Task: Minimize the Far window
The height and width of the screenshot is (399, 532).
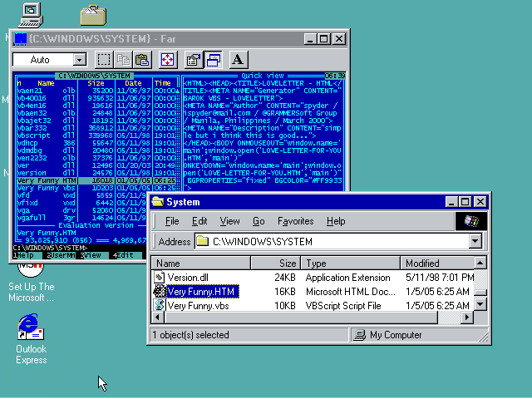Action: (310, 39)
